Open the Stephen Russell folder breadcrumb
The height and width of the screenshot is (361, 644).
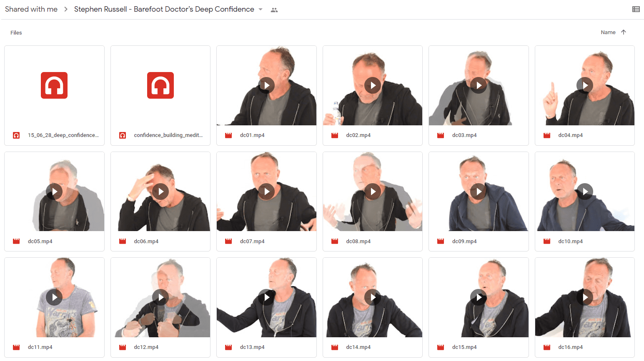(164, 9)
